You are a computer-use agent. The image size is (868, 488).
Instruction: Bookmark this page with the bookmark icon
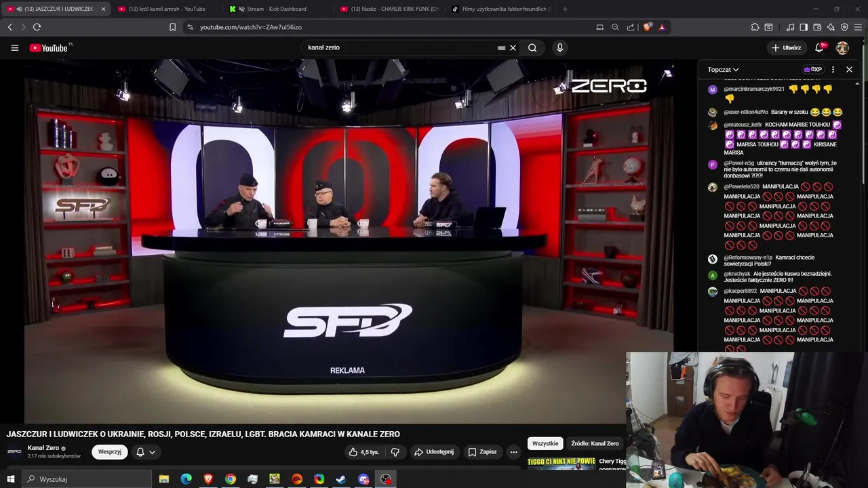[x=172, y=27]
